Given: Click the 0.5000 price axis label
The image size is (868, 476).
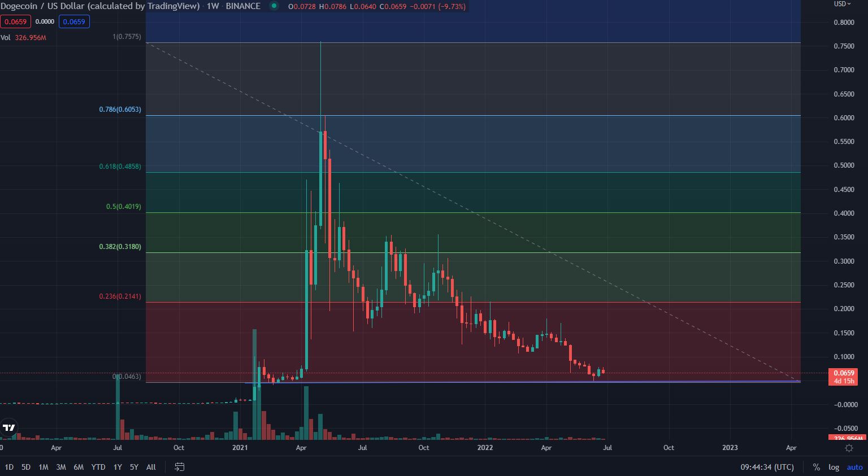Looking at the screenshot, I should [844, 165].
